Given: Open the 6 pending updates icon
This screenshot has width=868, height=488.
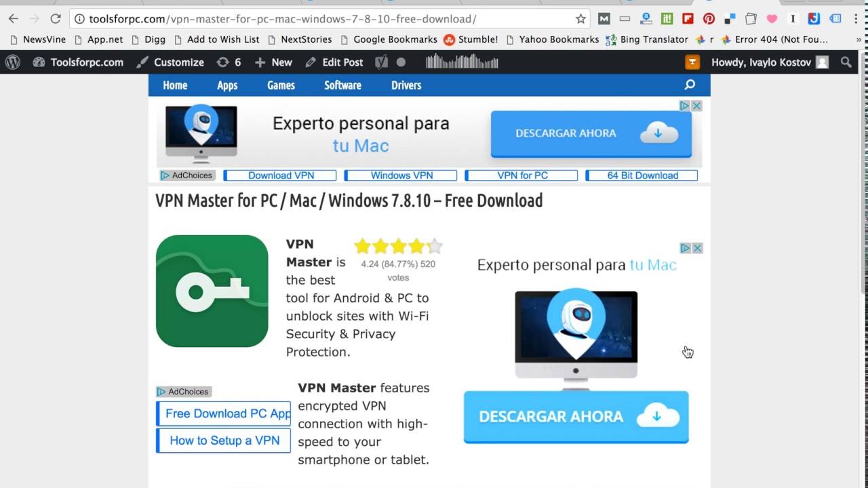Looking at the screenshot, I should pyautogui.click(x=229, y=62).
